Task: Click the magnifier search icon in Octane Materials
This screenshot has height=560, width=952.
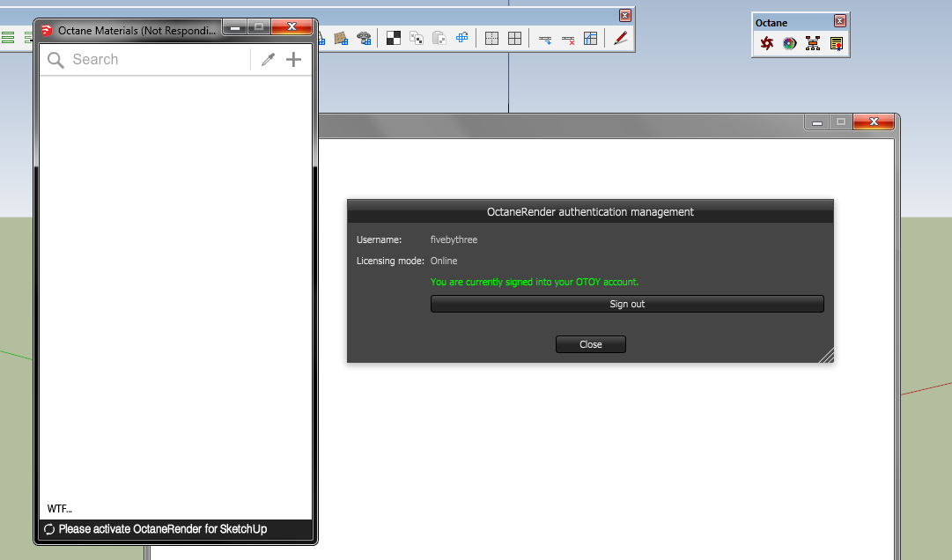Action: click(55, 60)
